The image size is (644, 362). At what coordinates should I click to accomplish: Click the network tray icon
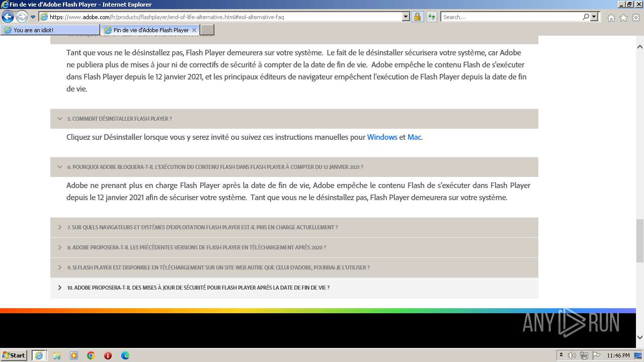pos(584,355)
